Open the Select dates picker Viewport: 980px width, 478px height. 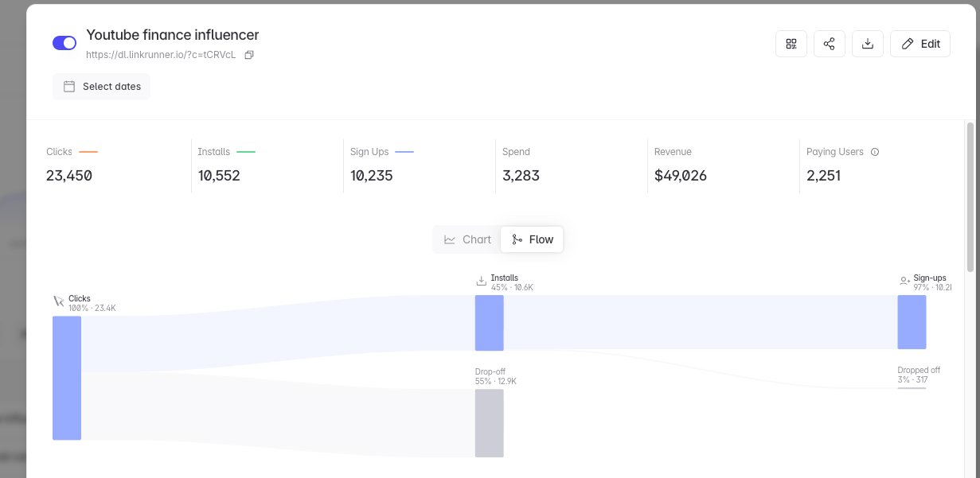tap(102, 87)
